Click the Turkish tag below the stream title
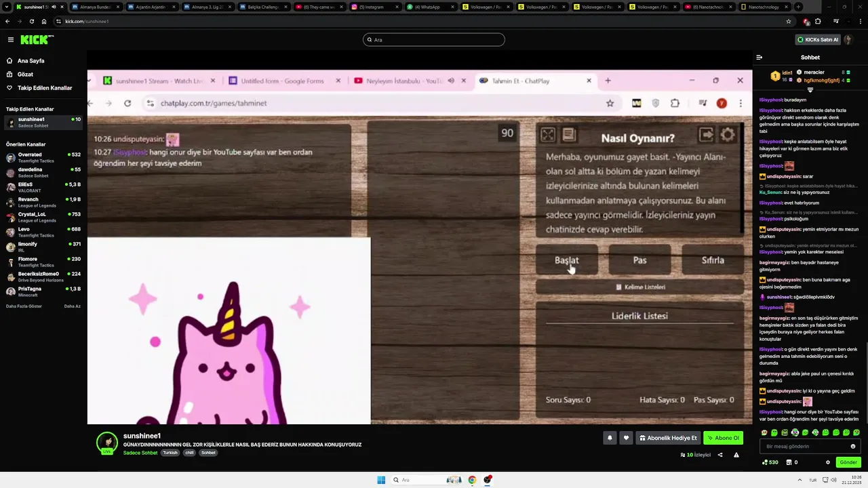 [x=170, y=453]
